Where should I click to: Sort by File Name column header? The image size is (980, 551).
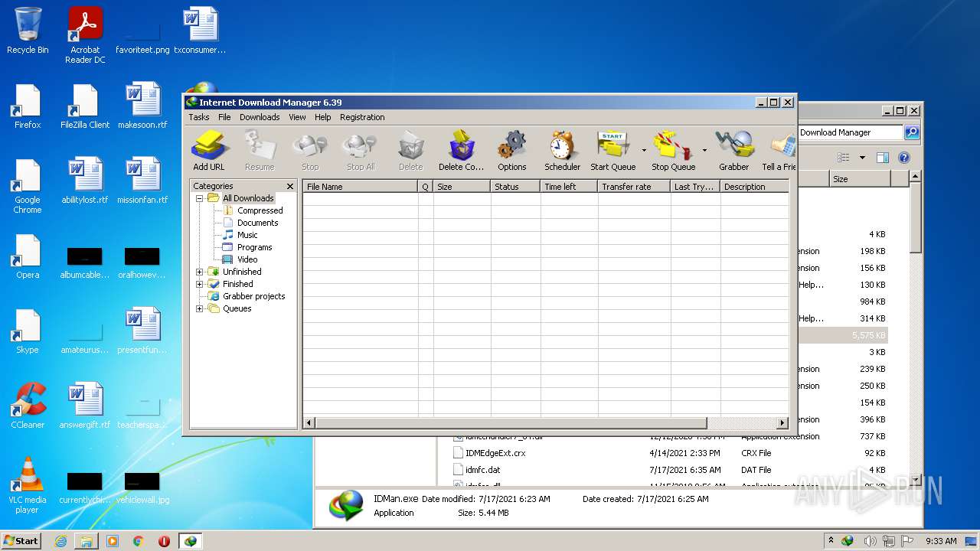pos(361,187)
